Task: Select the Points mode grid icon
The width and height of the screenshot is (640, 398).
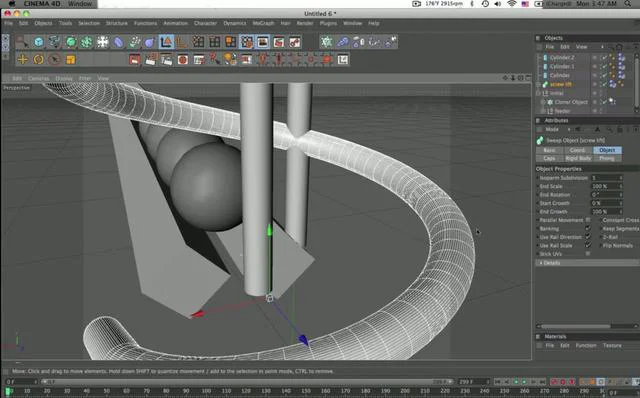Action: [198, 42]
